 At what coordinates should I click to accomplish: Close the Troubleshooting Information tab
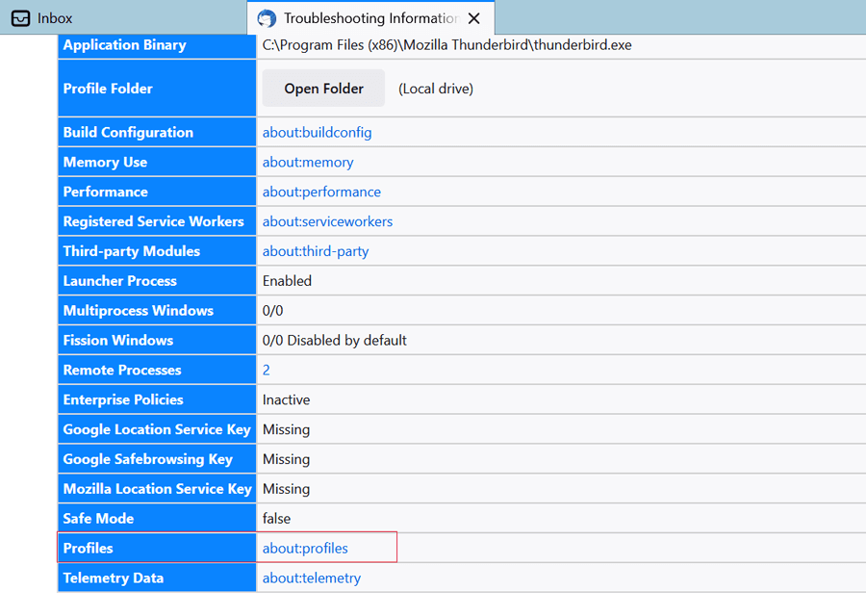click(473, 18)
